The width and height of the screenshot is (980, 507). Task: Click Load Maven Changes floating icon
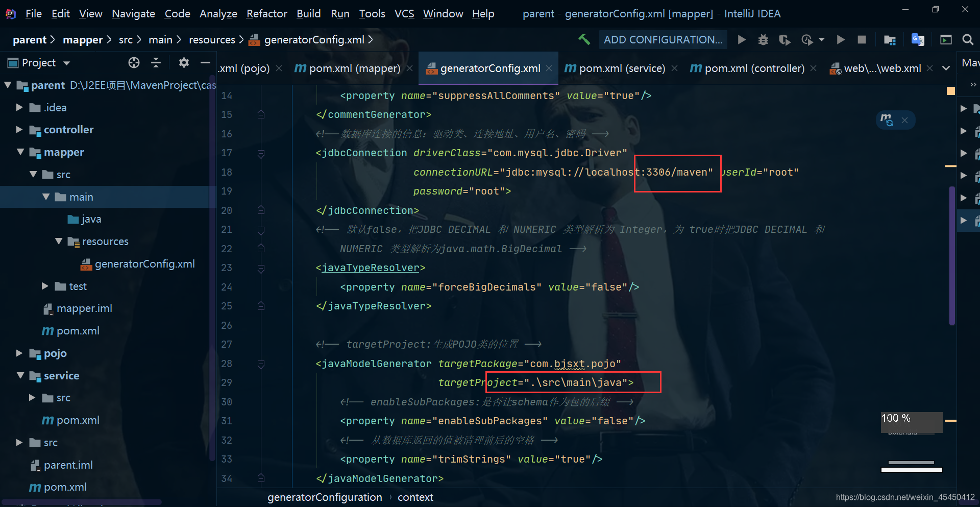(x=887, y=120)
